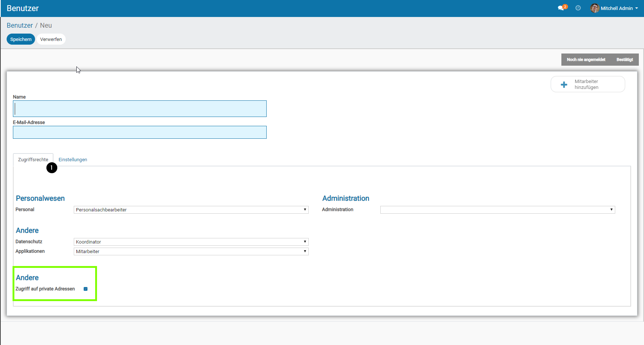Focus the E-Mail-Adresse field
Image resolution: width=644 pixels, height=345 pixels.
coord(140,132)
